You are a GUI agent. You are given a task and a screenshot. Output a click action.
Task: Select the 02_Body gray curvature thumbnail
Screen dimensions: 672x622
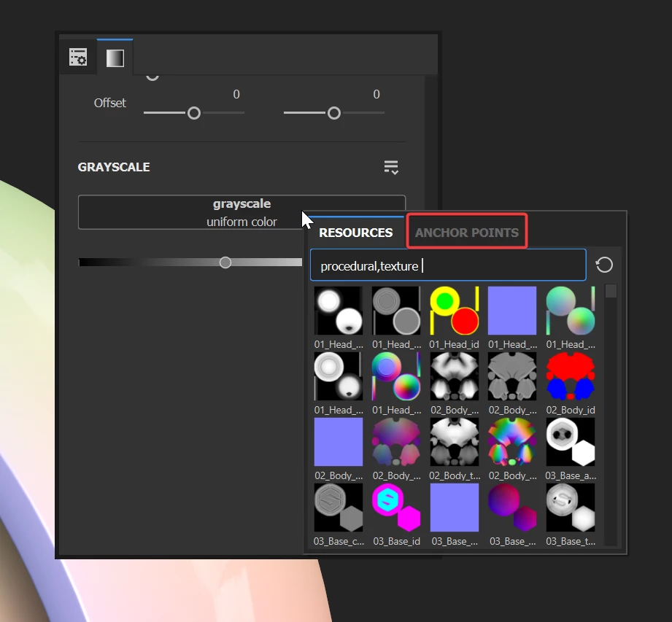click(x=512, y=376)
